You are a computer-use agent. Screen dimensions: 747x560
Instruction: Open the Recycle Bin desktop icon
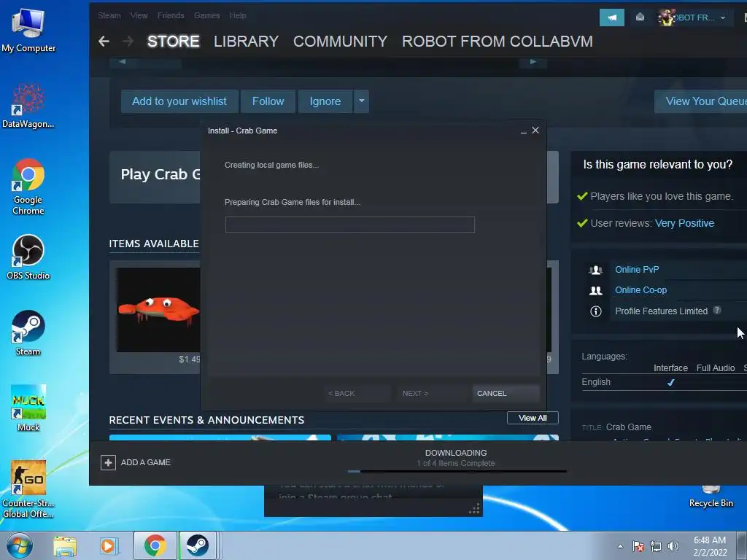tap(711, 497)
